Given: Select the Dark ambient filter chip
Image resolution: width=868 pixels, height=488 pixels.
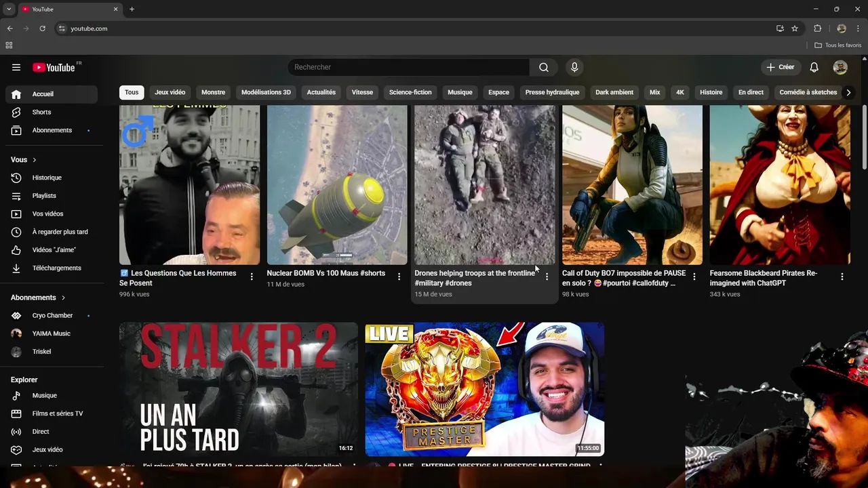Looking at the screenshot, I should [x=614, y=92].
